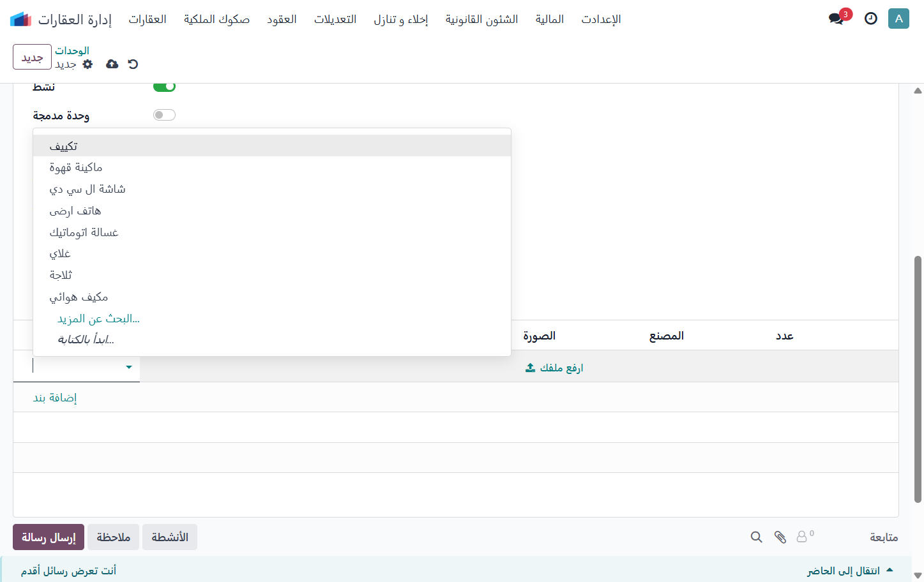
Task: Choose شاشة ال سي دي option
Action: point(272,189)
